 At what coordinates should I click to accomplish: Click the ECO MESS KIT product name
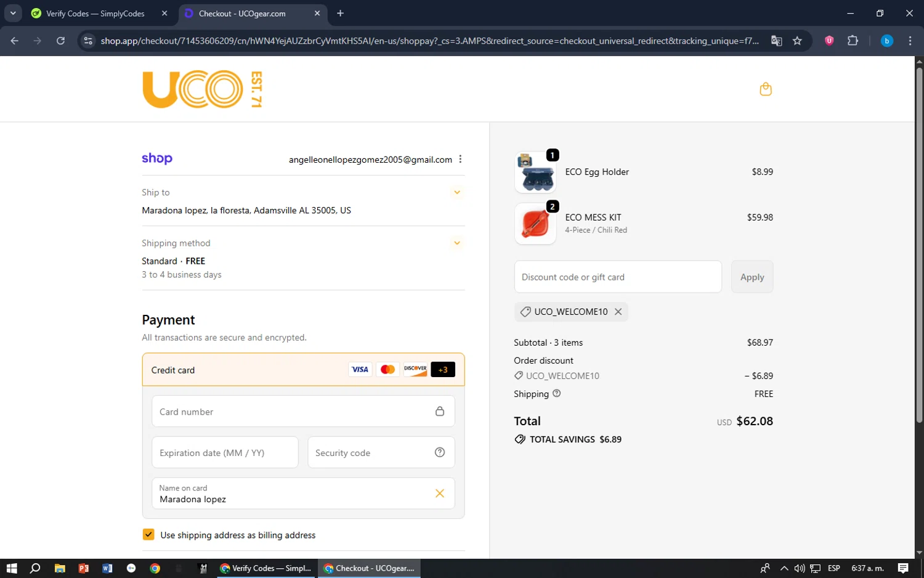[x=593, y=218]
